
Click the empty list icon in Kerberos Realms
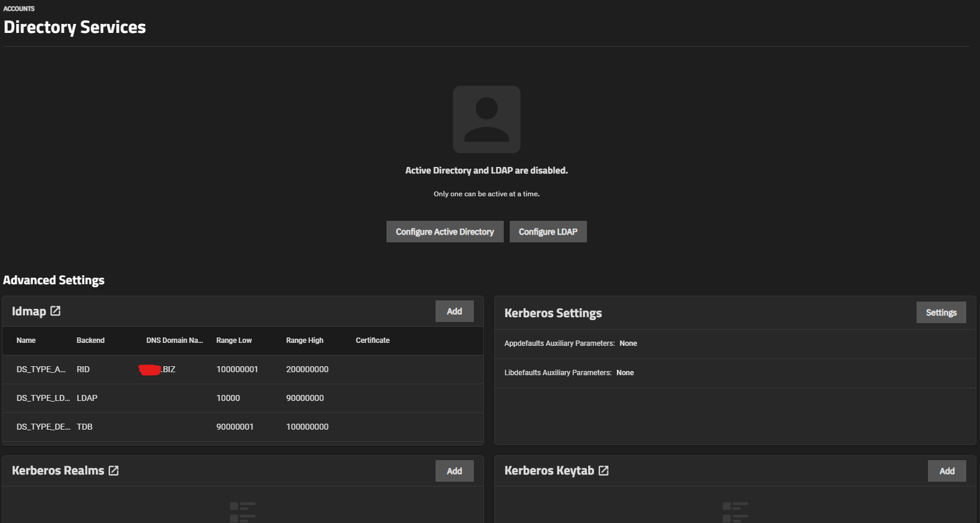[x=242, y=512]
